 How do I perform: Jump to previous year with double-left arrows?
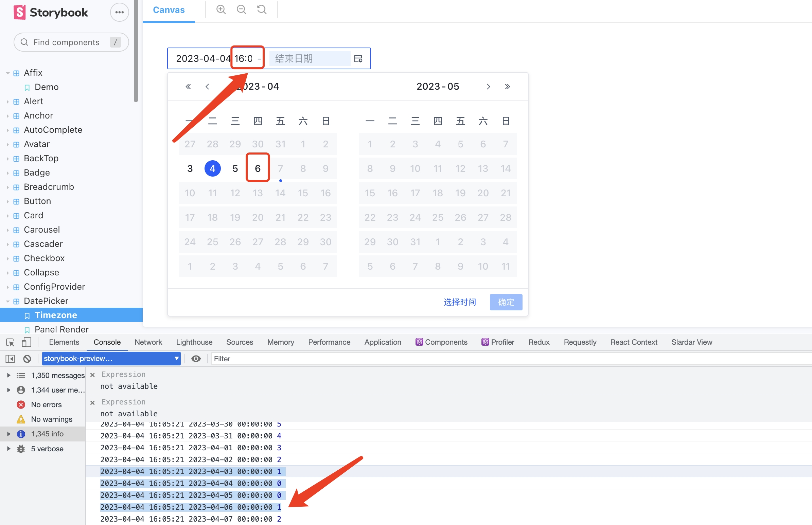pyautogui.click(x=188, y=86)
